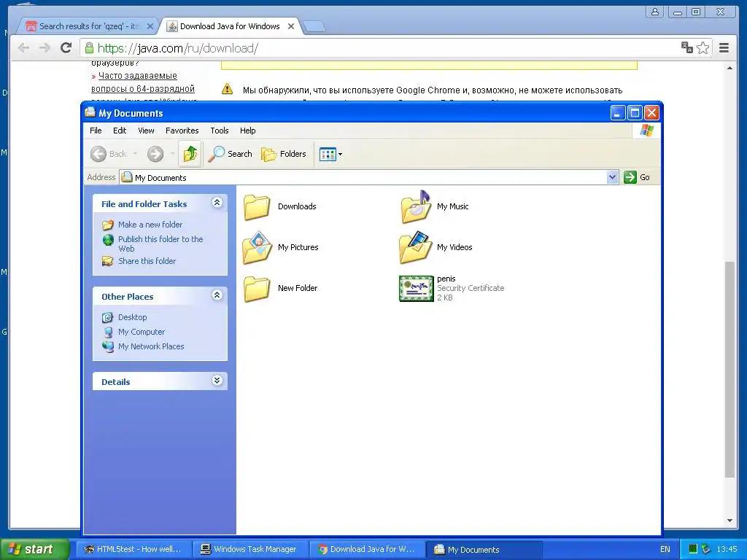
Task: Toggle the Folders pane button
Action: pyautogui.click(x=284, y=154)
